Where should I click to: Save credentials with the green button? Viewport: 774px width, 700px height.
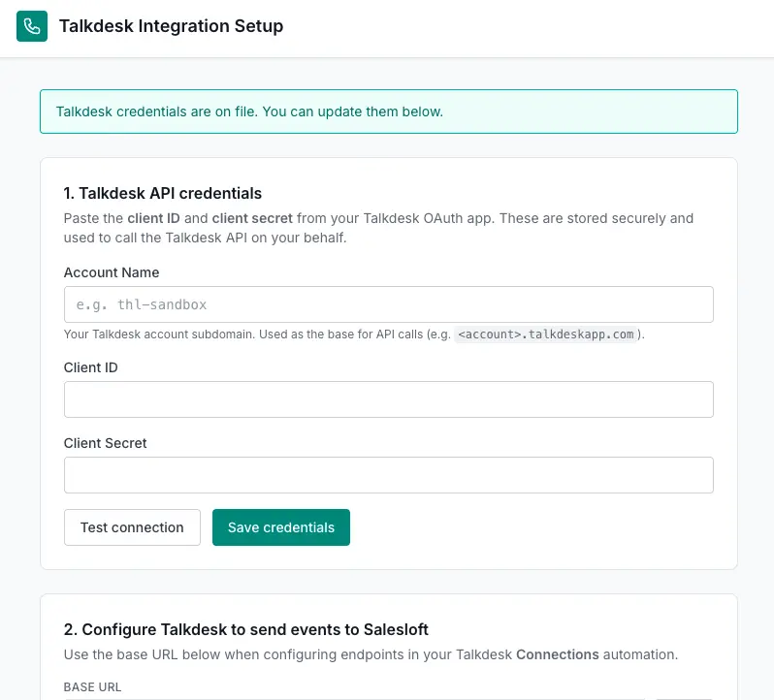pos(281,527)
